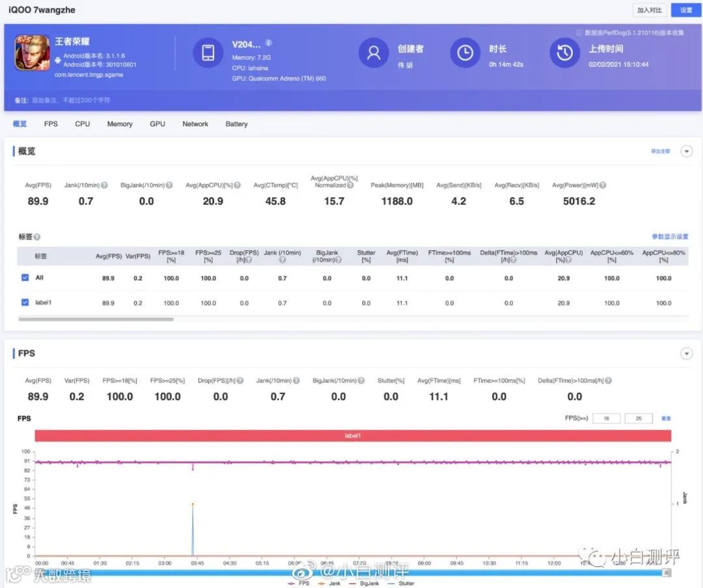Click the Android robot icon by version info
Image resolution: width=703 pixels, height=588 pixels.
click(57, 60)
